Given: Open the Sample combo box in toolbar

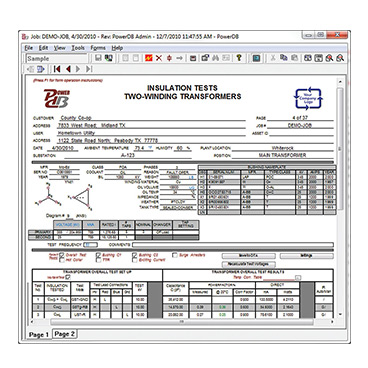Looking at the screenshot, I should tap(56, 59).
